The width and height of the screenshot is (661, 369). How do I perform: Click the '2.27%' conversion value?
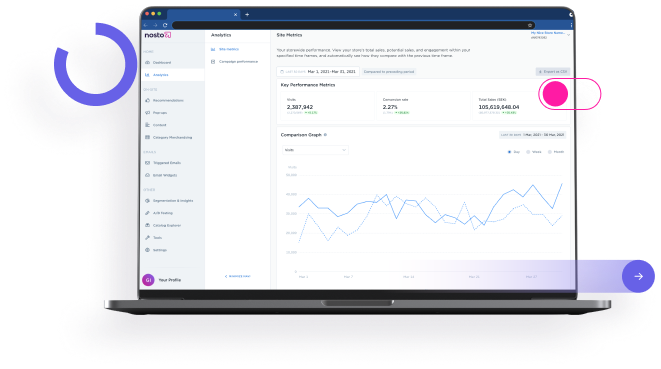pyautogui.click(x=390, y=107)
